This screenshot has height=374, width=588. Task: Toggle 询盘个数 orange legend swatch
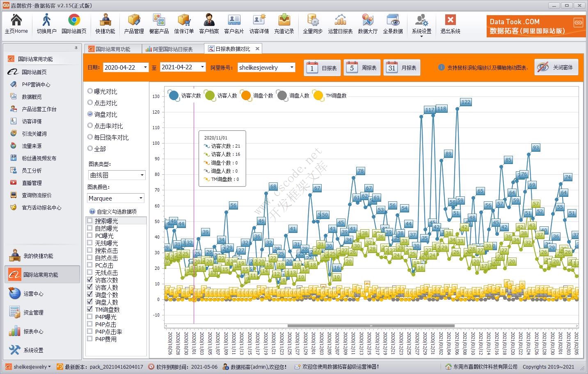(246, 96)
